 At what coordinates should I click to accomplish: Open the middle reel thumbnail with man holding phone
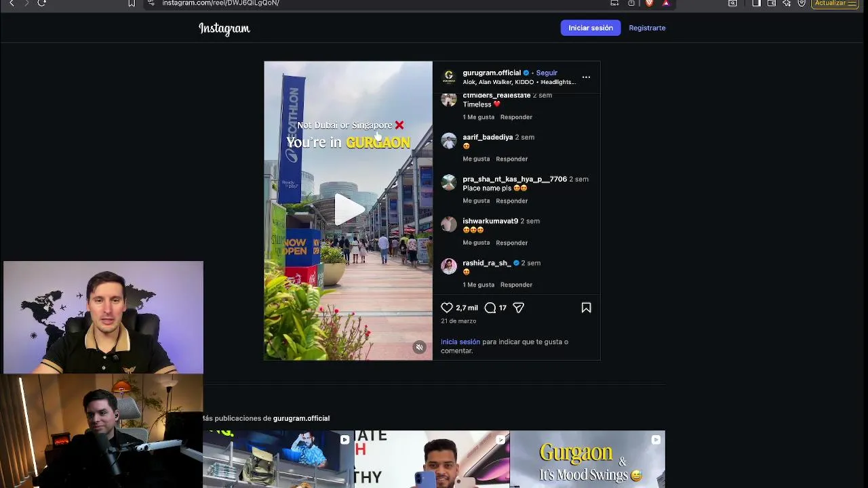pyautogui.click(x=432, y=460)
